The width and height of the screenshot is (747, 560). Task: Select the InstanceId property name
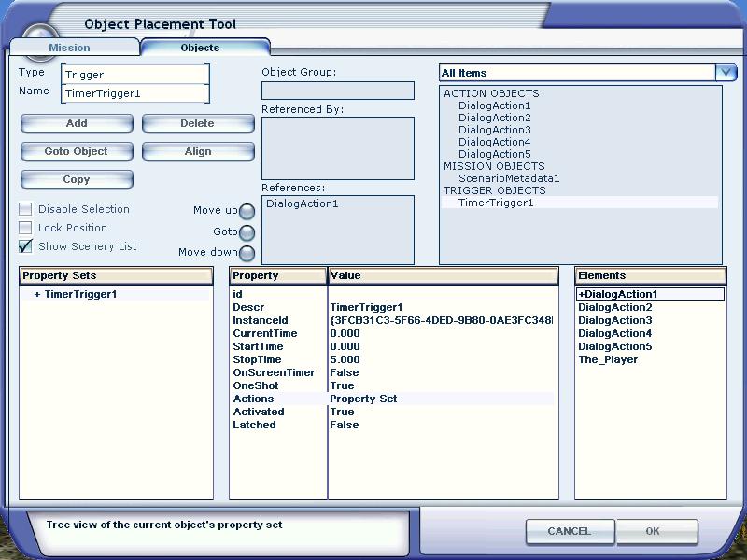tap(261, 320)
